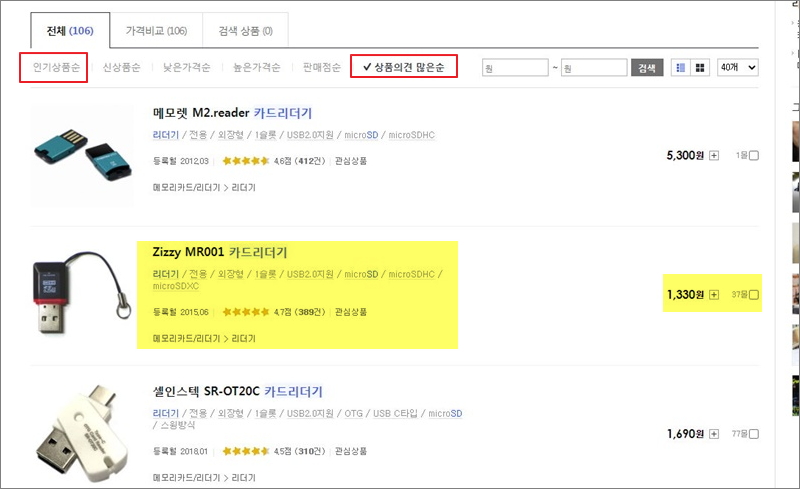The image size is (800, 489).
Task: Click 스윙방식 spec link
Action: coord(178,425)
